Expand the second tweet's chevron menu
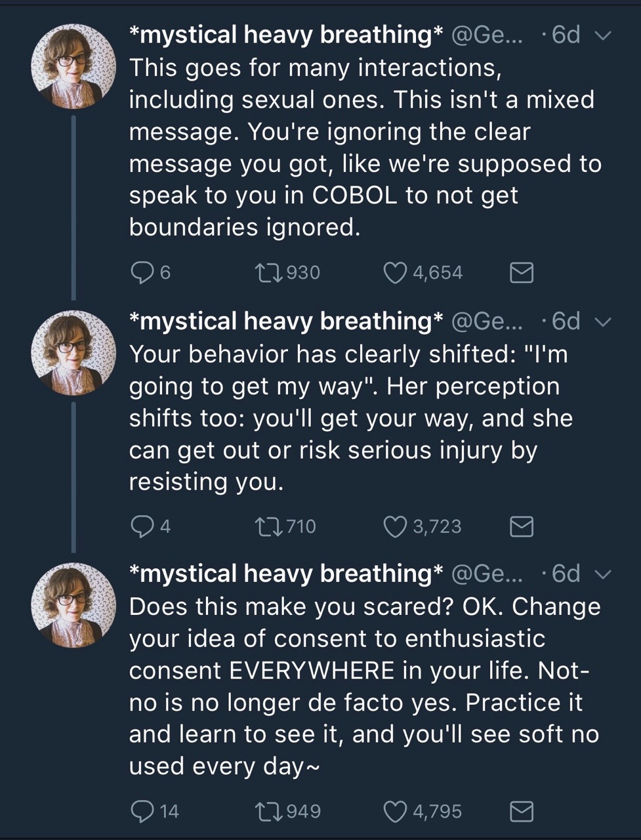The width and height of the screenshot is (641, 840). point(603,322)
